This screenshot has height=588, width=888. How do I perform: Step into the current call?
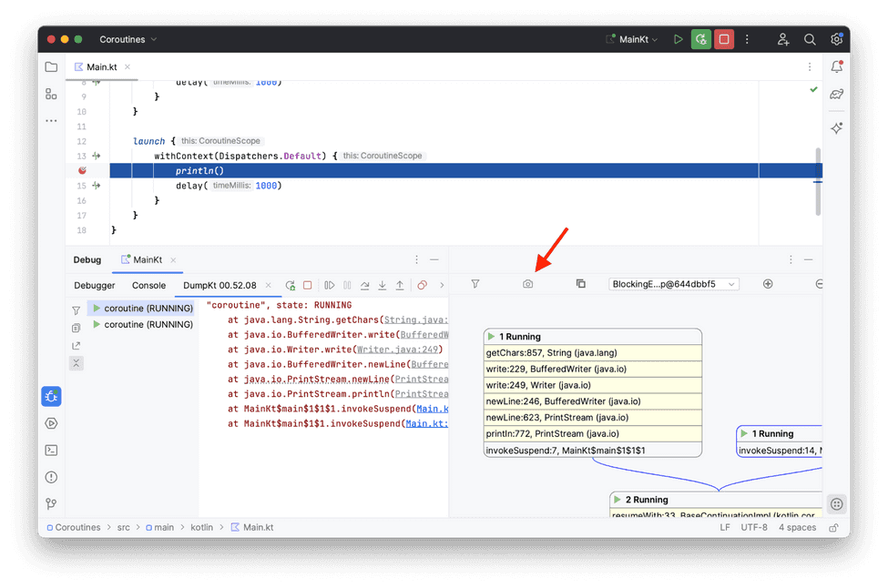pyautogui.click(x=383, y=284)
